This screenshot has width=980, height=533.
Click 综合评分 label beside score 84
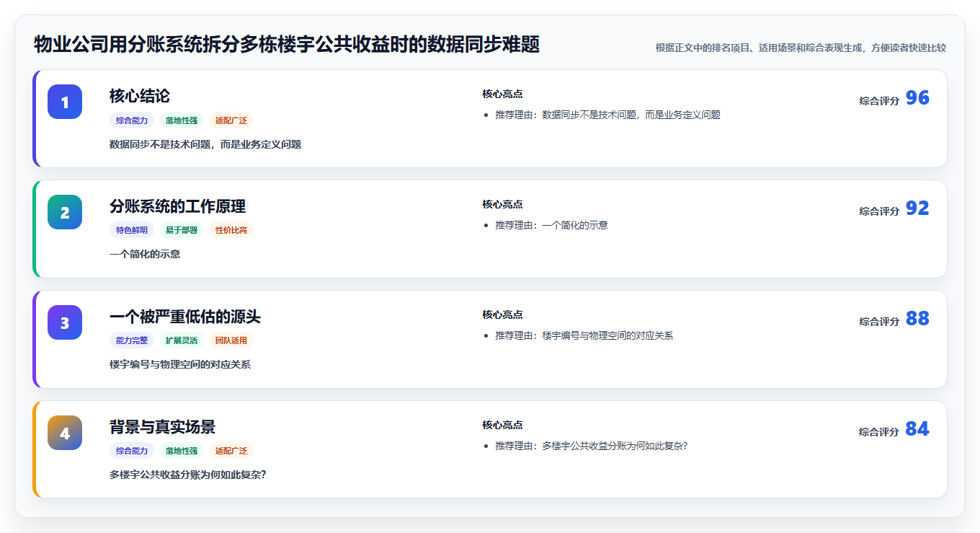[x=879, y=432]
